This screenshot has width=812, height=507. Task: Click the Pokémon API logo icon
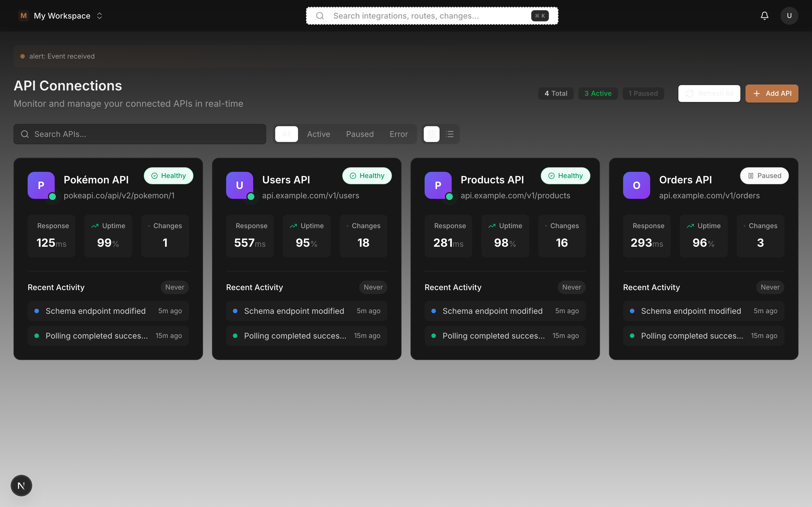tap(41, 185)
